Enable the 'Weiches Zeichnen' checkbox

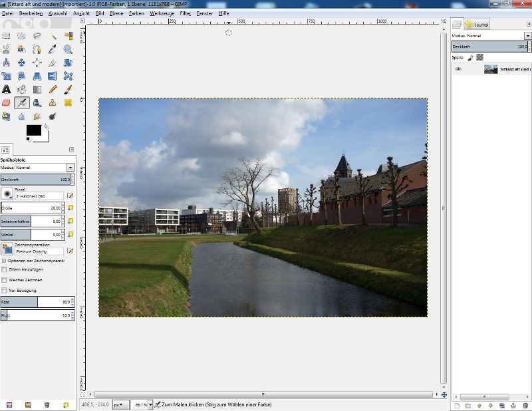(x=4, y=280)
